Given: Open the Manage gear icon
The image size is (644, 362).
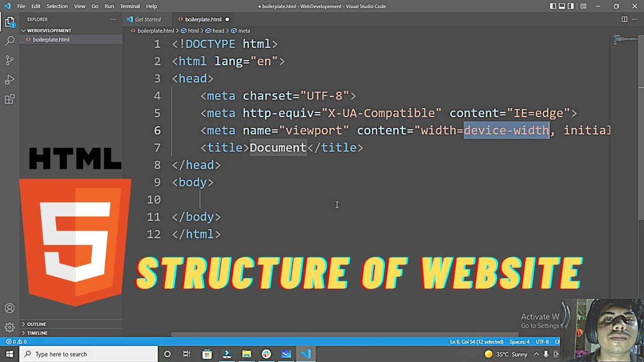Looking at the screenshot, I should (x=10, y=328).
